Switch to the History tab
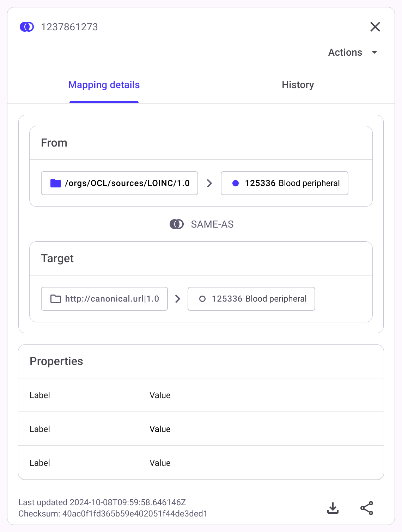This screenshot has height=532, width=402. click(298, 85)
